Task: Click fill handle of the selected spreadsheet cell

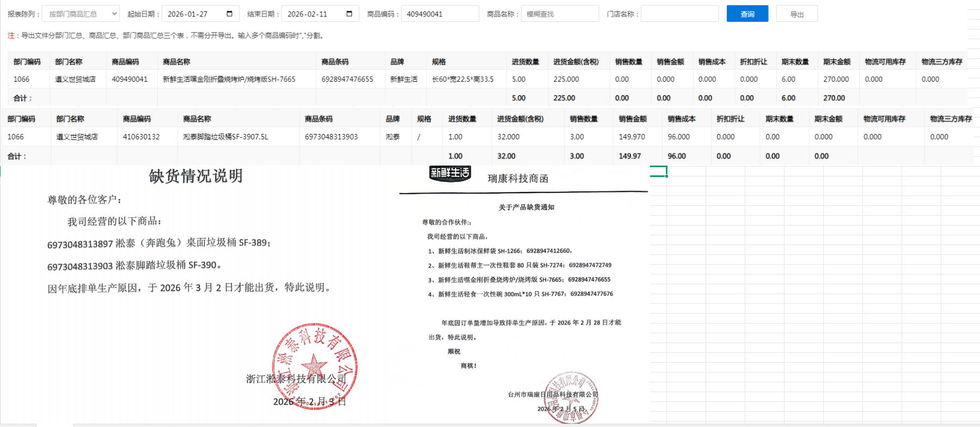Action: click(666, 176)
